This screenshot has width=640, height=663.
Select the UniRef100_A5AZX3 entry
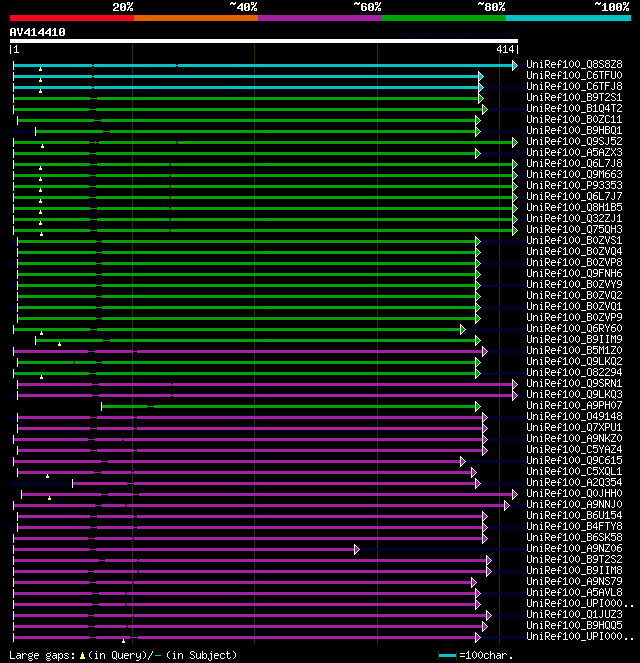pyautogui.click(x=574, y=152)
